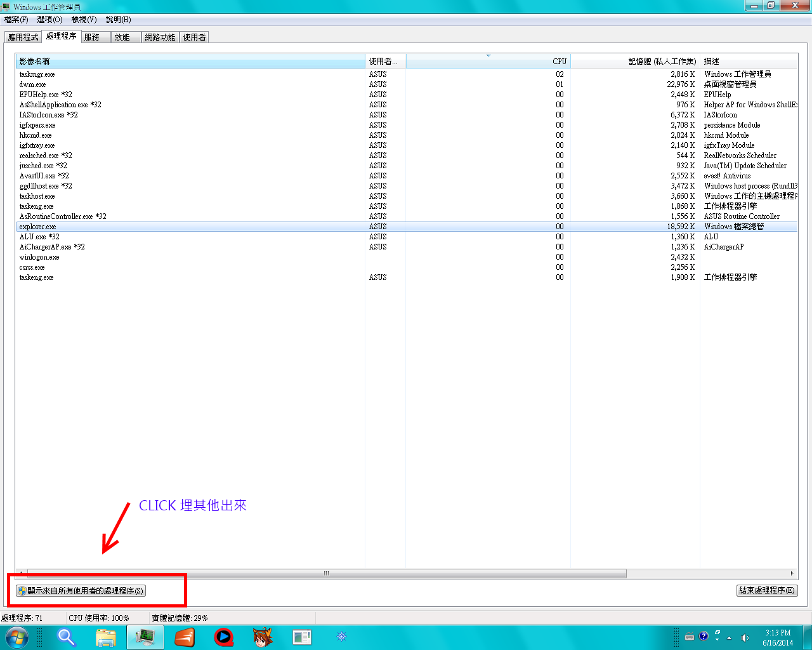Sort by 使用者 column header
This screenshot has height=650, width=812.
tap(385, 62)
